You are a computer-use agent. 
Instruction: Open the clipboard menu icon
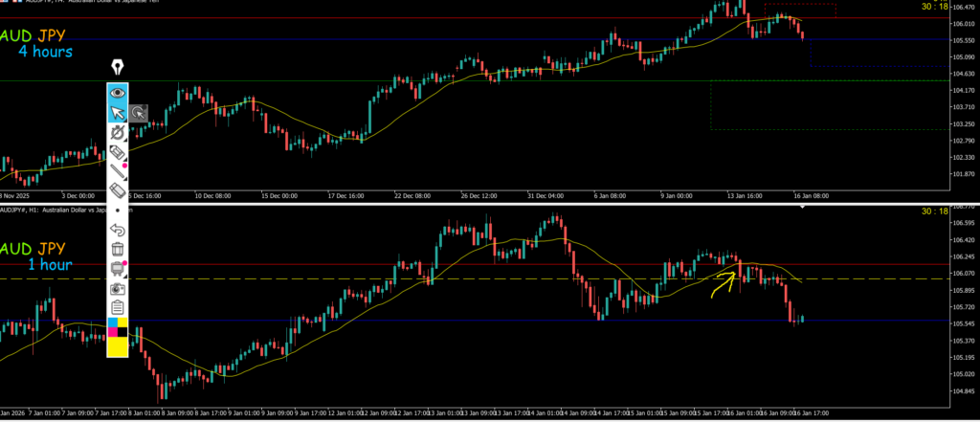[118, 307]
